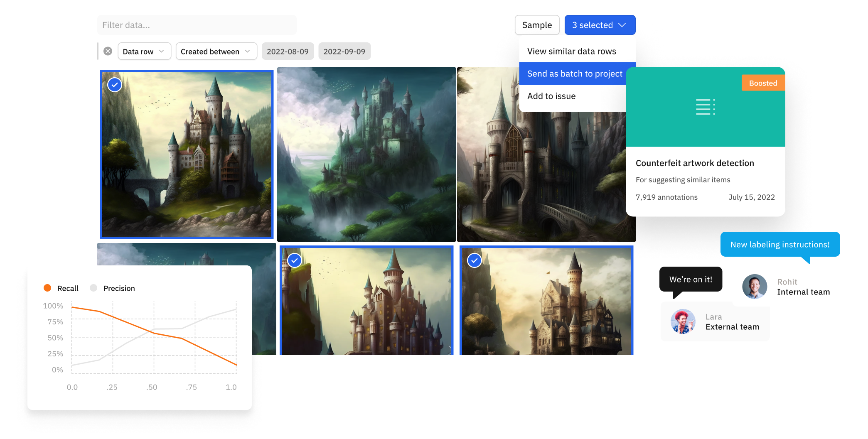Remove the Data row filter with the X icon
868x439 pixels.
(x=108, y=51)
